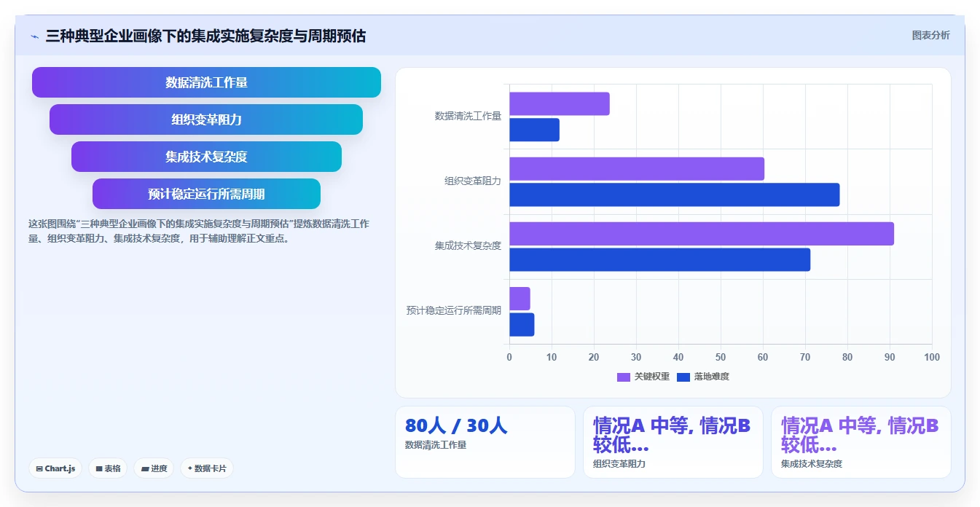Click chart y-axis label 集成技术复杂度

click(468, 245)
